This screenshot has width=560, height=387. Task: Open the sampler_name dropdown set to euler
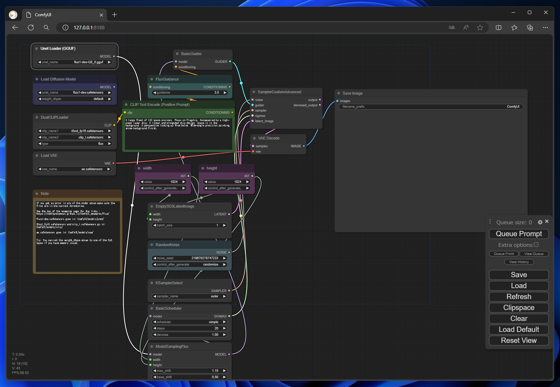(190, 296)
